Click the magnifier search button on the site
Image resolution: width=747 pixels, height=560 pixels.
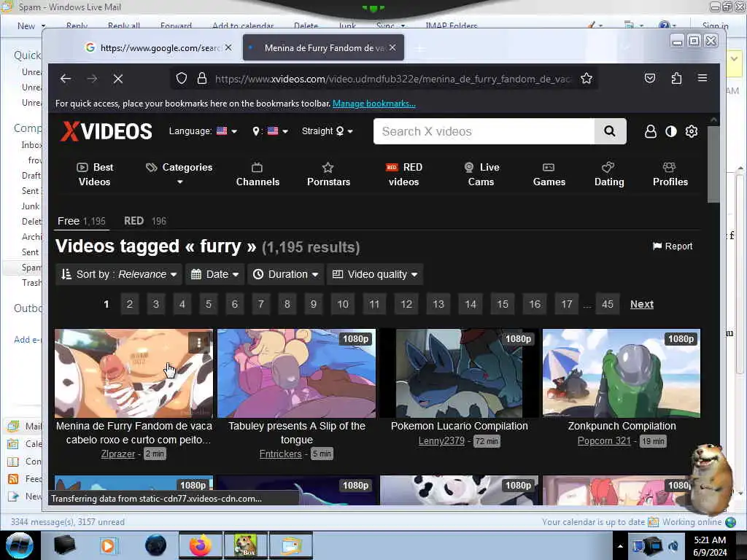click(x=610, y=131)
